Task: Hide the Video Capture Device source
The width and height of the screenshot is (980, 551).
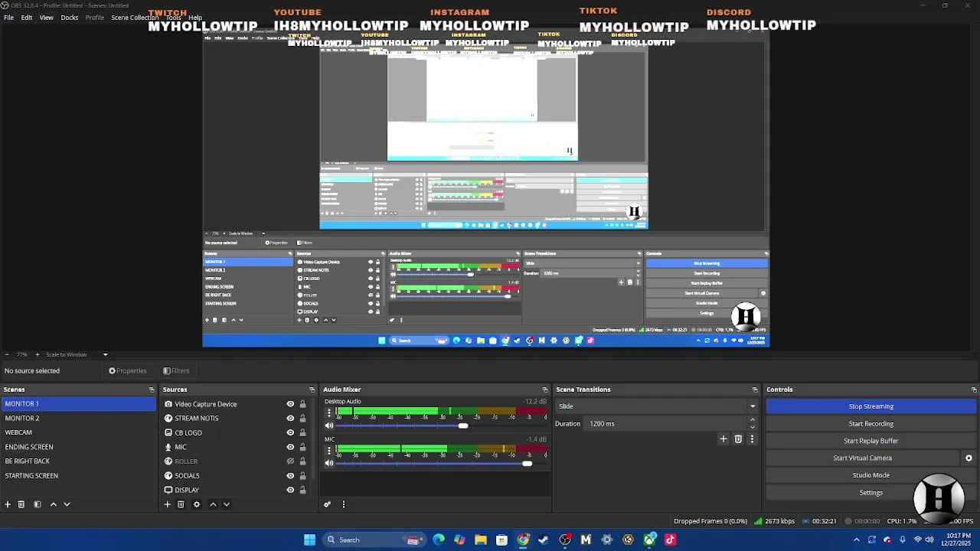Action: point(290,404)
